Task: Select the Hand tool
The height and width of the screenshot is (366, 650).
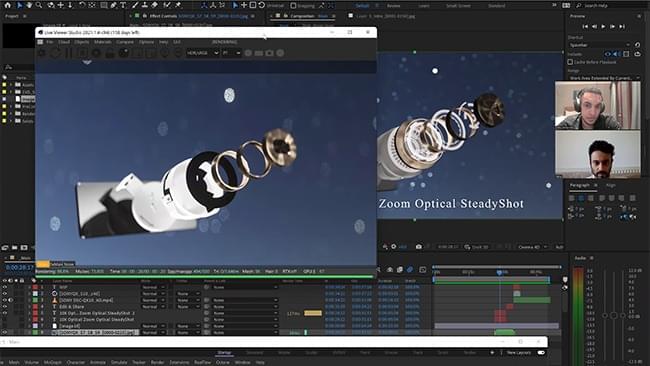Action: pyautogui.click(x=29, y=5)
